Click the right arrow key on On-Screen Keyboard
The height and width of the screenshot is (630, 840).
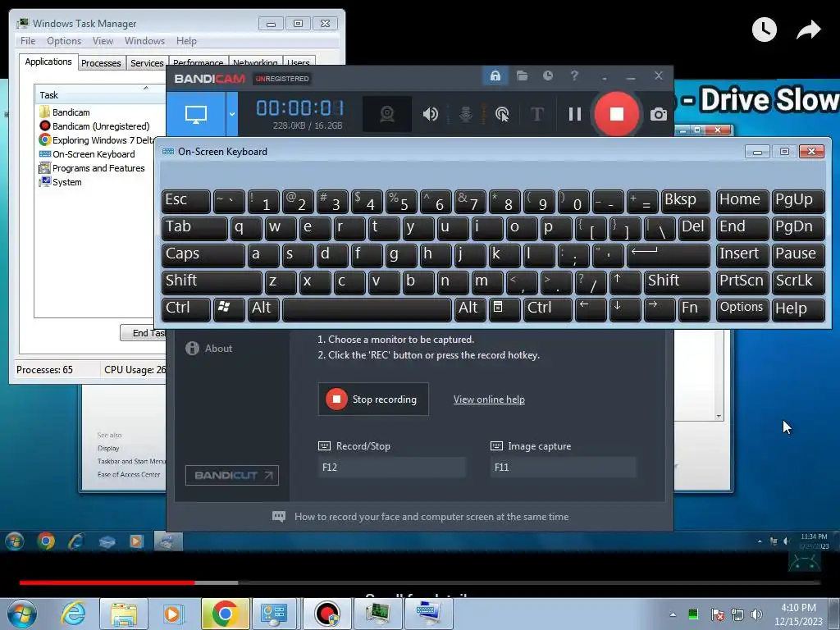click(659, 309)
